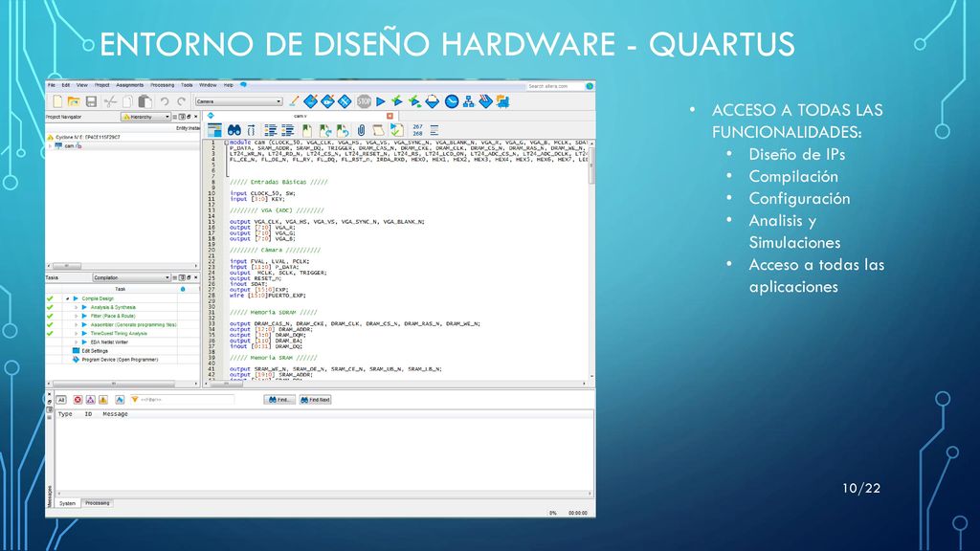Open the Assignments menu

click(x=129, y=85)
